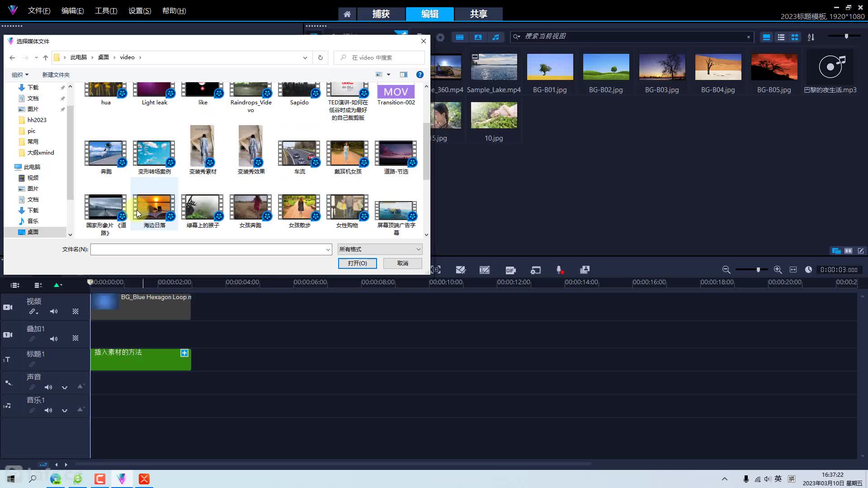Select hh2023 folder in navigation pane
Viewport: 868px width, 488px height.
37,120
